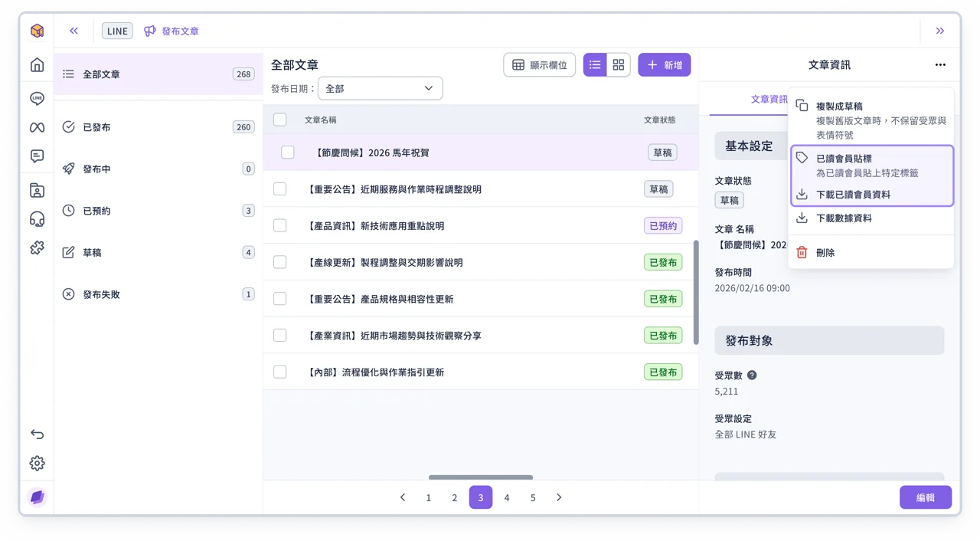Go to page 1
The height and width of the screenshot is (541, 980).
click(x=429, y=497)
